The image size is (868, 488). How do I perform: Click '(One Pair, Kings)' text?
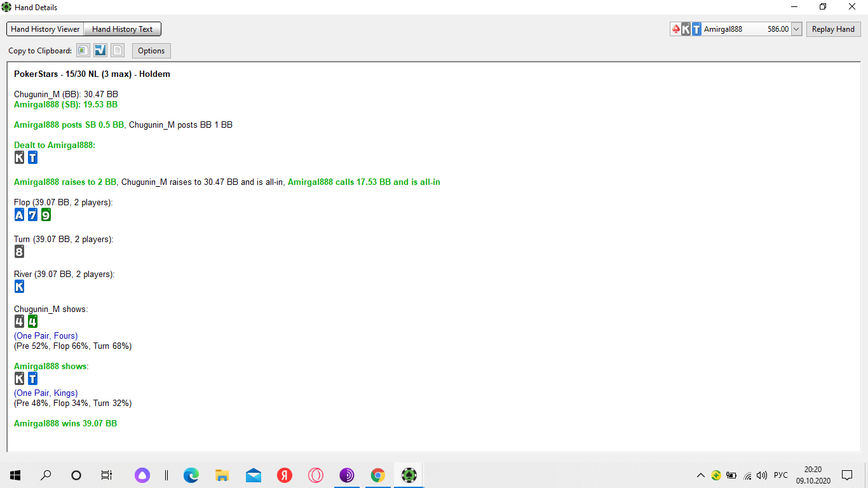click(x=46, y=393)
